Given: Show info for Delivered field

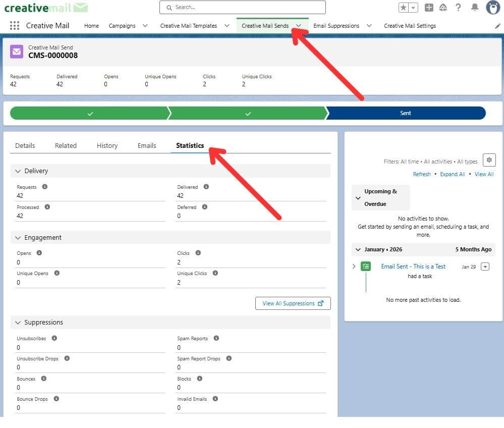Looking at the screenshot, I should click(206, 187).
